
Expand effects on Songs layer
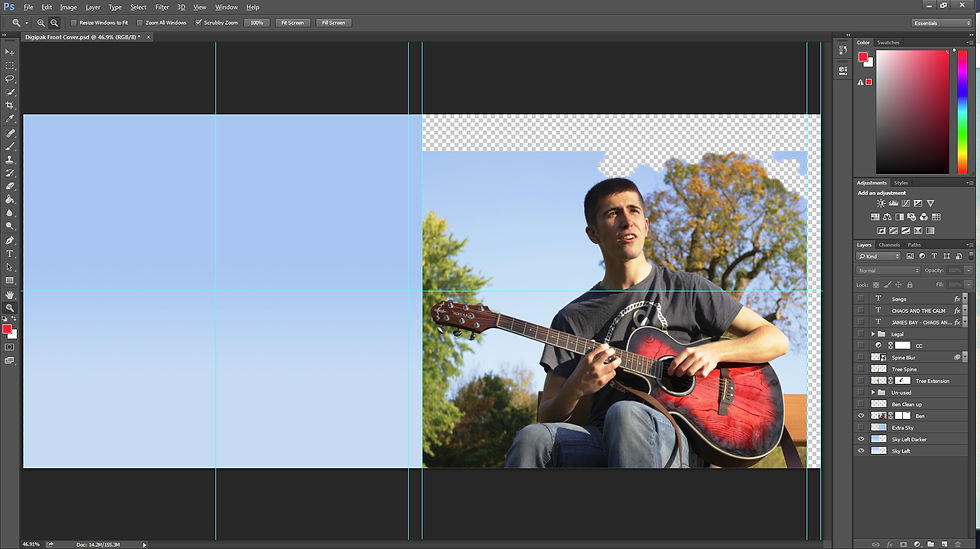(x=965, y=299)
